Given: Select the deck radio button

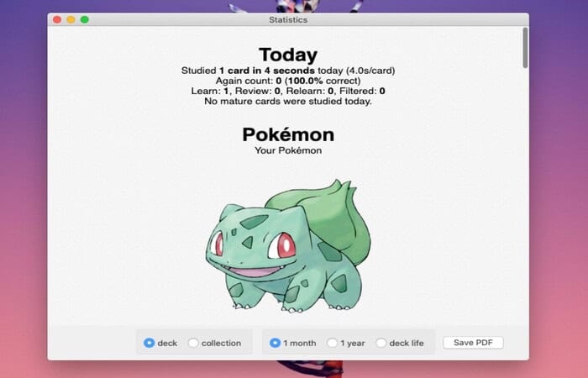Looking at the screenshot, I should [x=149, y=343].
